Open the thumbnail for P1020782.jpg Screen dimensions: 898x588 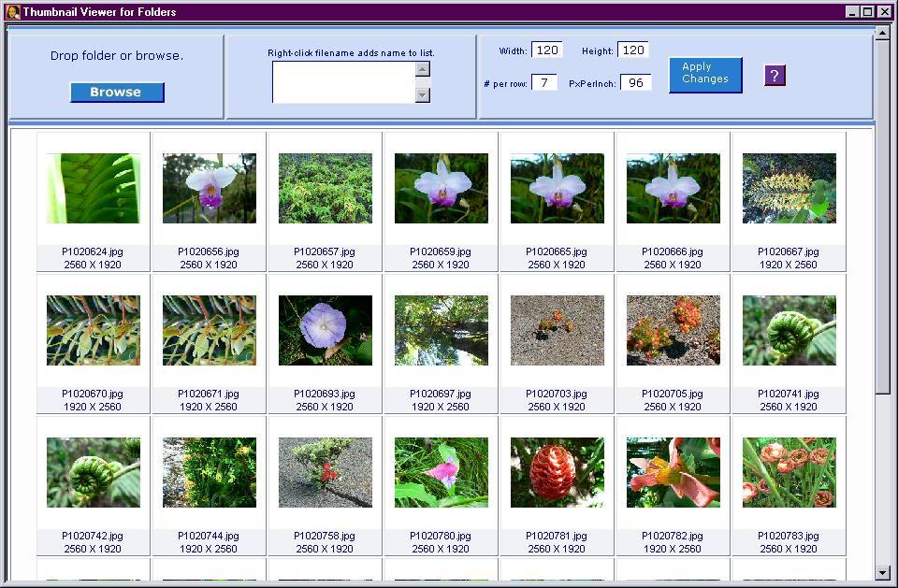point(673,472)
